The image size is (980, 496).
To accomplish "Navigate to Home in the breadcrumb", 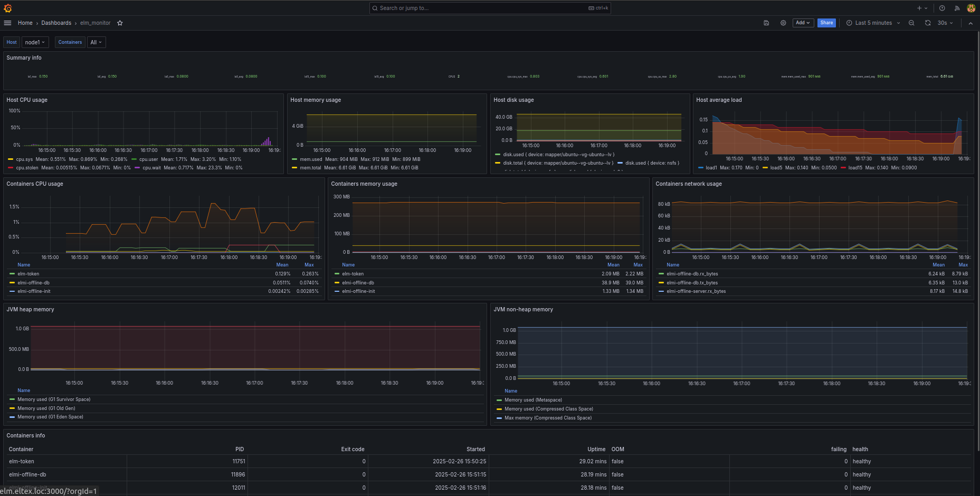I will coord(25,23).
